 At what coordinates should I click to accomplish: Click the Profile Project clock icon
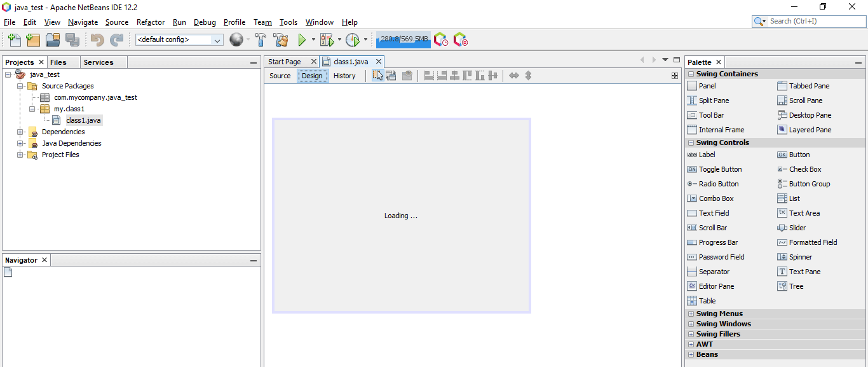point(353,40)
